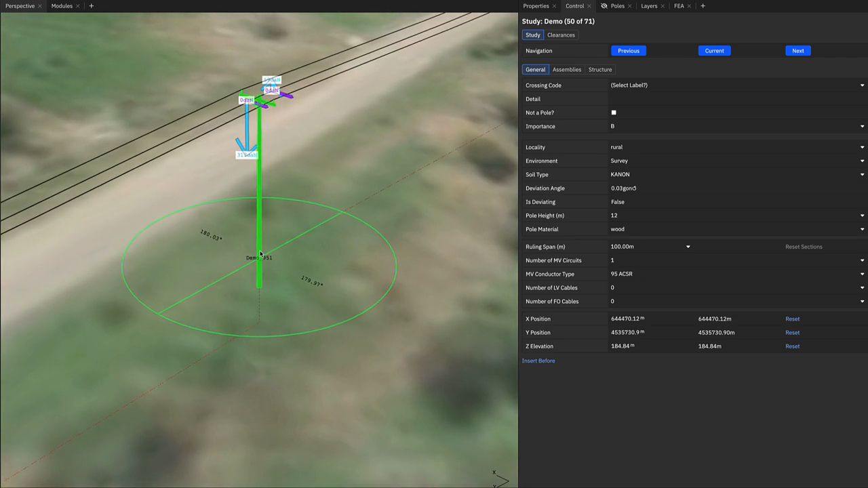Click the plus icon after FEA tab
868x488 pixels.
(x=703, y=6)
